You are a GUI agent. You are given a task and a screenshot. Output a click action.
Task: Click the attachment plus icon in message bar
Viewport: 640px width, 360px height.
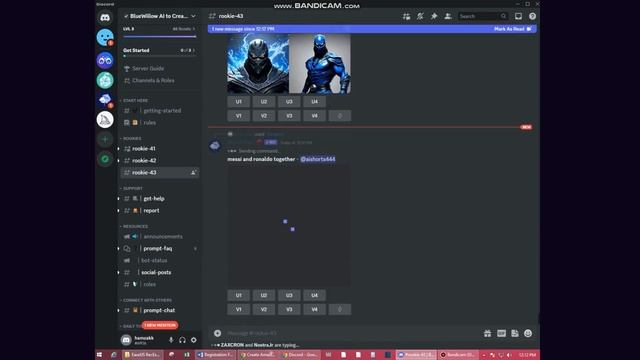click(218, 333)
